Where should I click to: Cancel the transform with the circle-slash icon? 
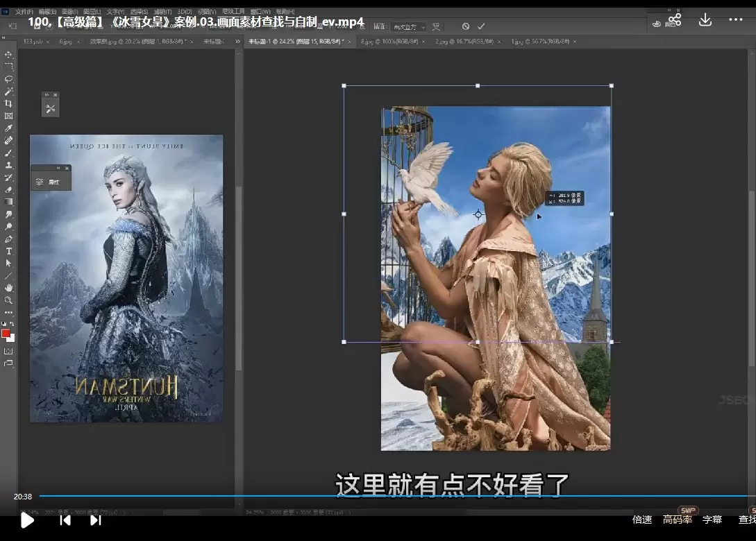click(x=465, y=26)
